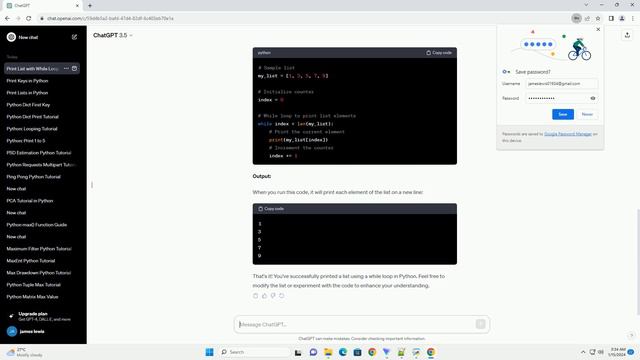The height and width of the screenshot is (360, 640).
Task: Click the share page icon in address bar
Action: pos(587,18)
